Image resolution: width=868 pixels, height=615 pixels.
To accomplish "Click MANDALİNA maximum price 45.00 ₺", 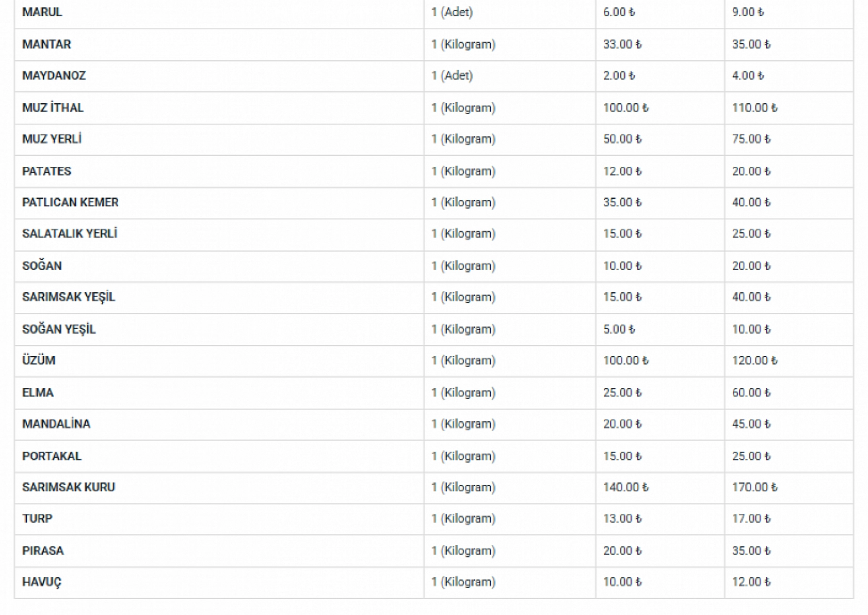I will coord(751,424).
